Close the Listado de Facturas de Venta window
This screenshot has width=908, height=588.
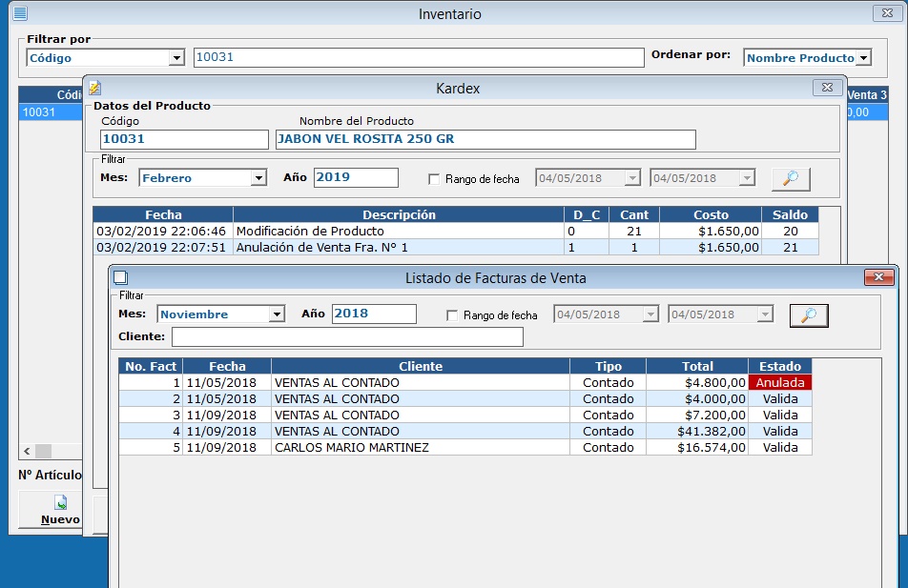tap(877, 277)
